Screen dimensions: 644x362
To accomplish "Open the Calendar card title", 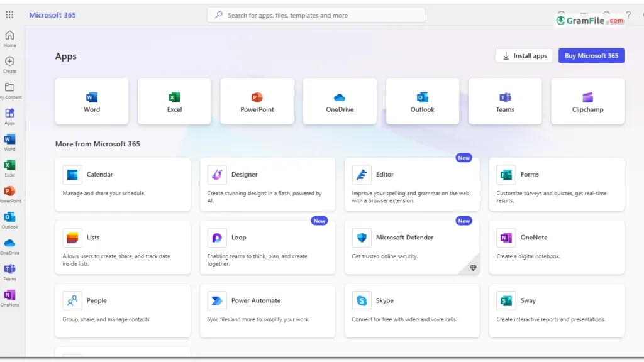I will click(99, 175).
